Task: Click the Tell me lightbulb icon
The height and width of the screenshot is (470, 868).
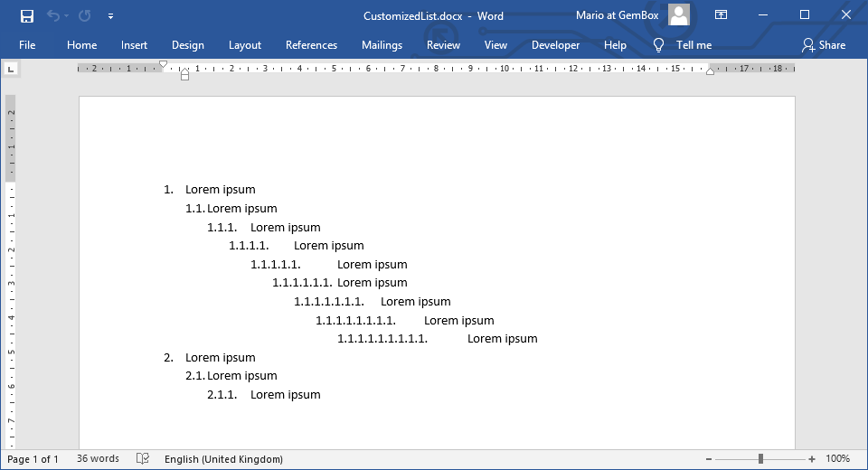Action: tap(659, 45)
